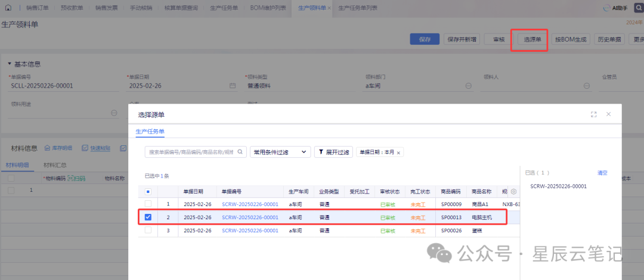Open the 常用条件过滤 dropdown
This screenshot has height=280, width=644.
click(280, 152)
